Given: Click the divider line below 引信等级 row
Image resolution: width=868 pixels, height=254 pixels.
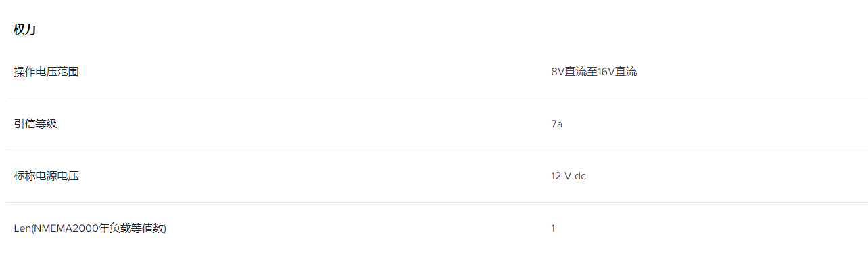Looking at the screenshot, I should click(x=437, y=150).
